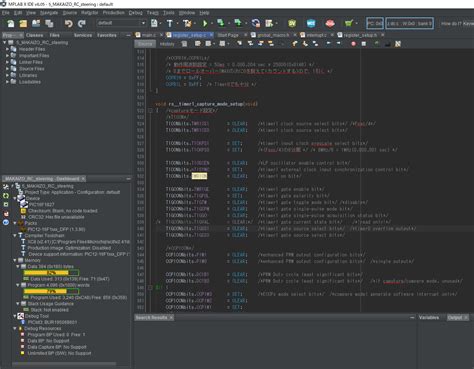The height and width of the screenshot is (369, 474).
Task: Open the File menu
Action: click(6, 13)
